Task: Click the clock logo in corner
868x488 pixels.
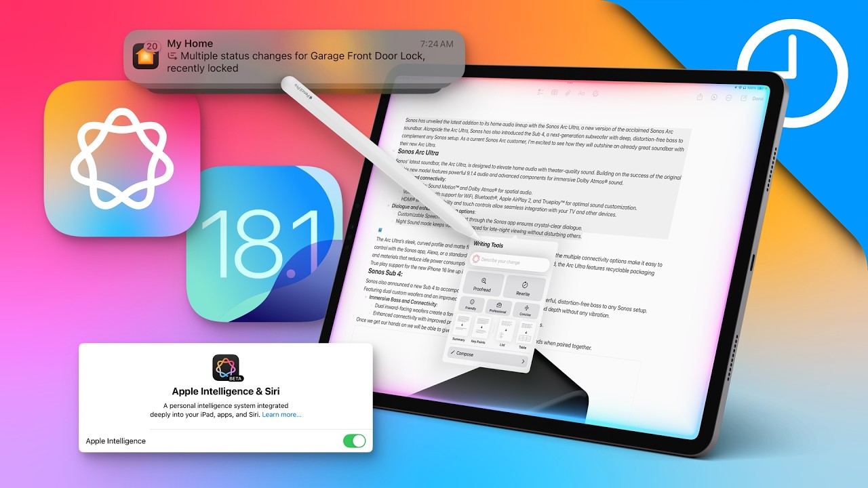Action: 793,73
